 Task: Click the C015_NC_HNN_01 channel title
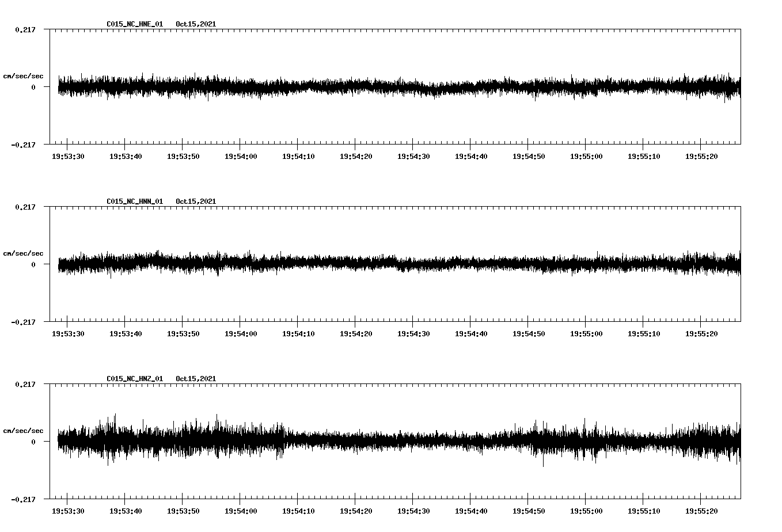coord(135,202)
